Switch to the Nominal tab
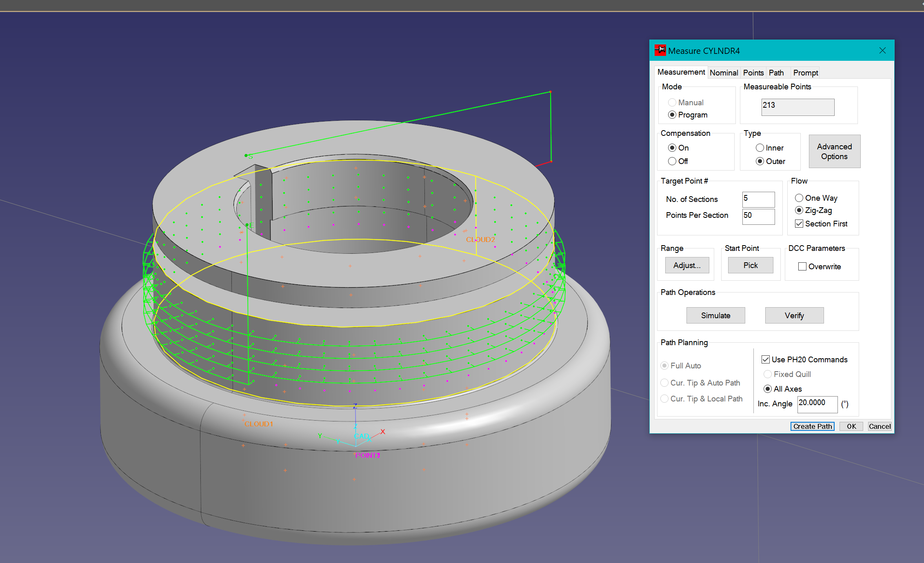 tap(724, 73)
